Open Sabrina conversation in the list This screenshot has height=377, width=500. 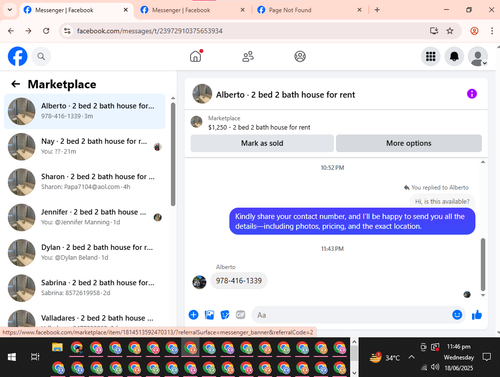click(x=85, y=288)
